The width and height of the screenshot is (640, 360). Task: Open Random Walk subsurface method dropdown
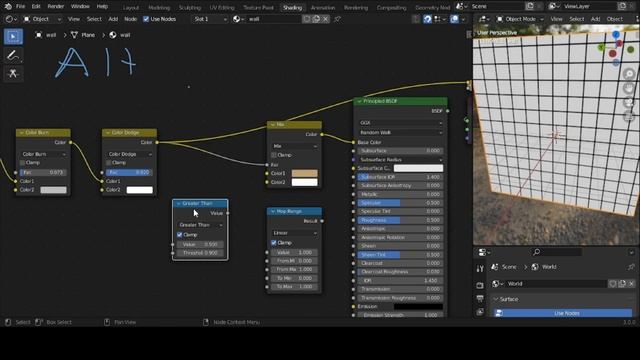400,133
